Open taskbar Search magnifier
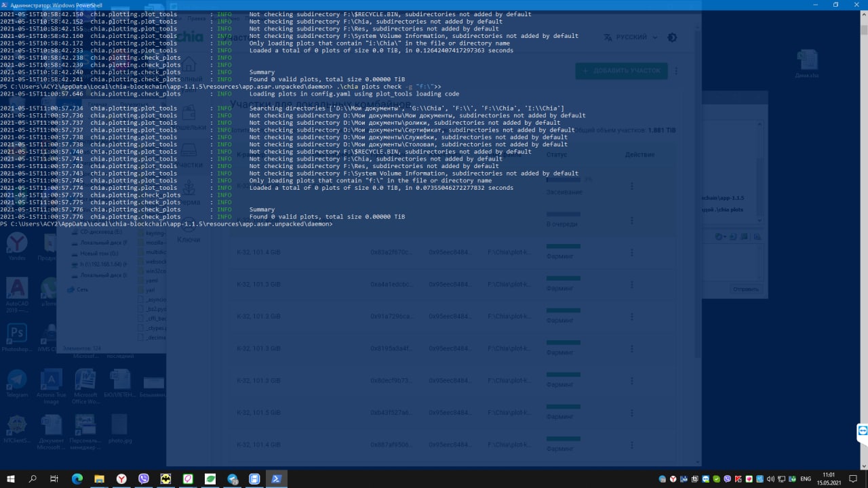This screenshot has height=488, width=868. pyautogui.click(x=33, y=479)
